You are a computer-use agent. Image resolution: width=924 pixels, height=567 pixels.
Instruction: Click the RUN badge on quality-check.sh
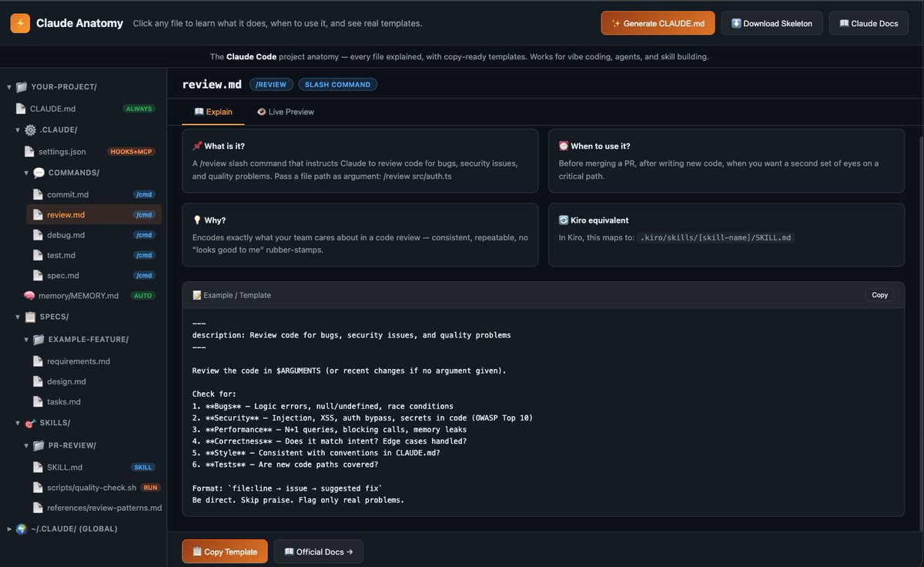[x=150, y=488]
